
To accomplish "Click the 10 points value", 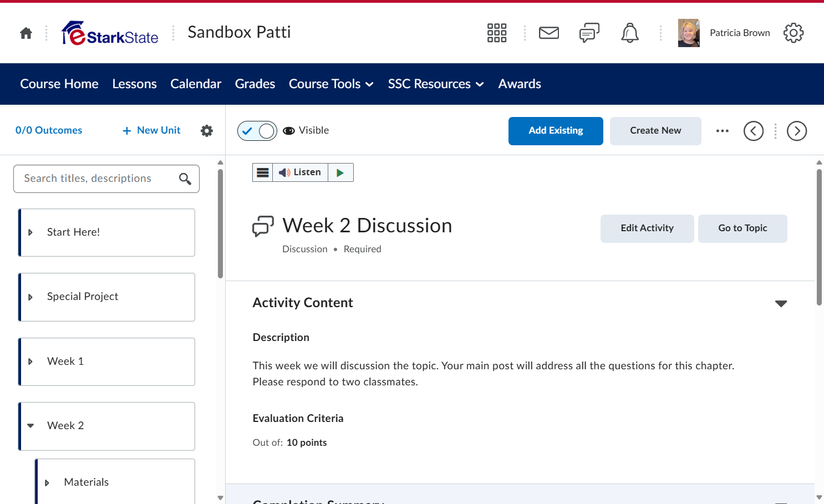I will [307, 442].
